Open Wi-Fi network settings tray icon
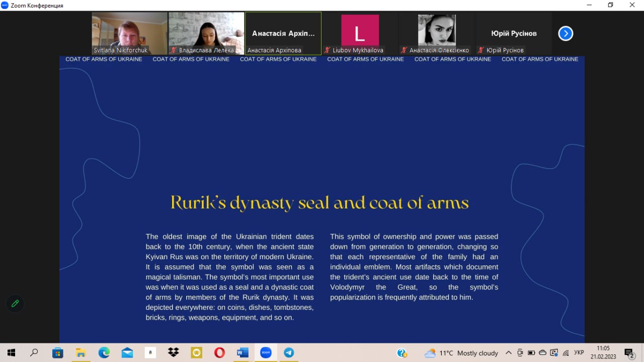The height and width of the screenshot is (362, 644). tap(566, 353)
